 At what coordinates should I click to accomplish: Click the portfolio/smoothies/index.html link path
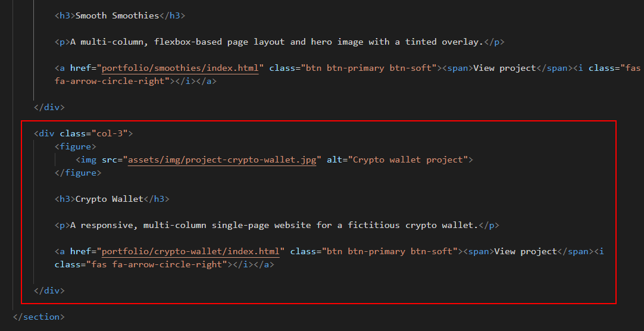tap(180, 68)
